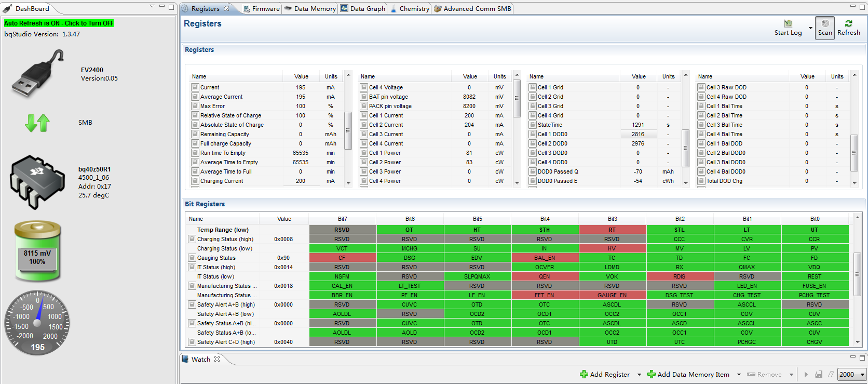
Task: Click Add Register
Action: point(605,374)
